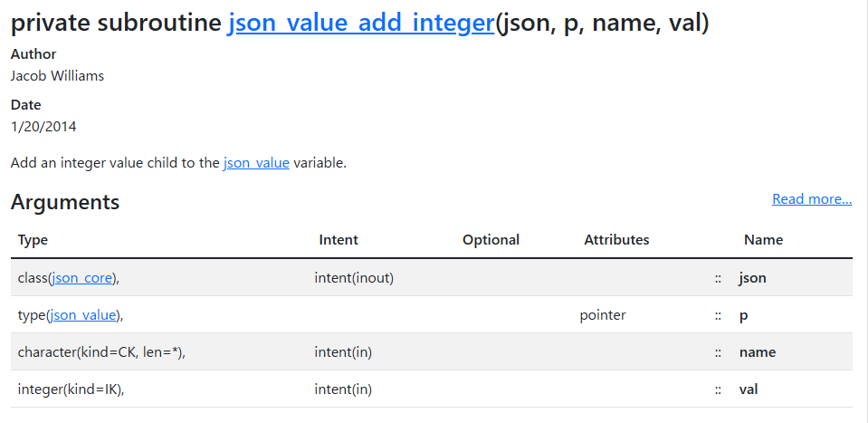Click the character(kind=CK, len=*) type cell

(x=101, y=352)
